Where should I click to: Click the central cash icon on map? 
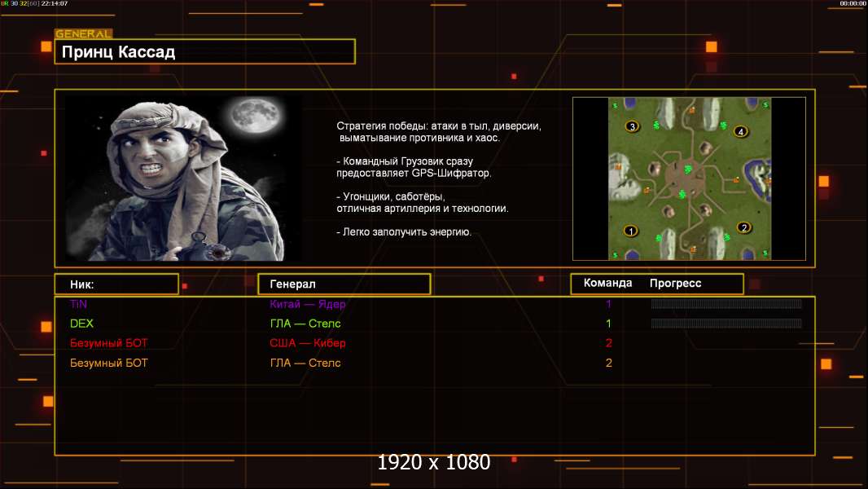tap(687, 169)
